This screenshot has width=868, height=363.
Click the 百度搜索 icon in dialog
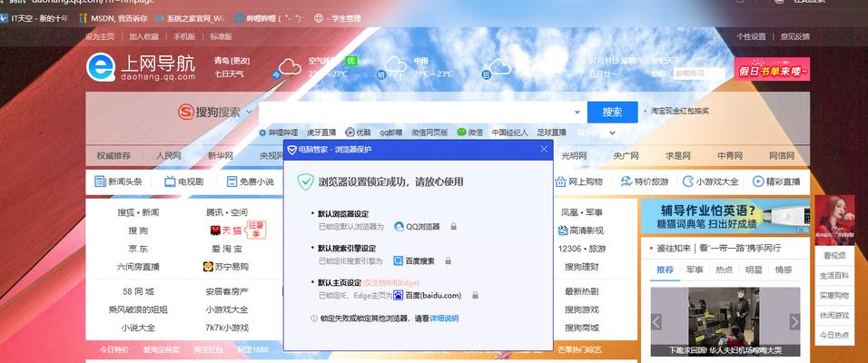tap(399, 260)
